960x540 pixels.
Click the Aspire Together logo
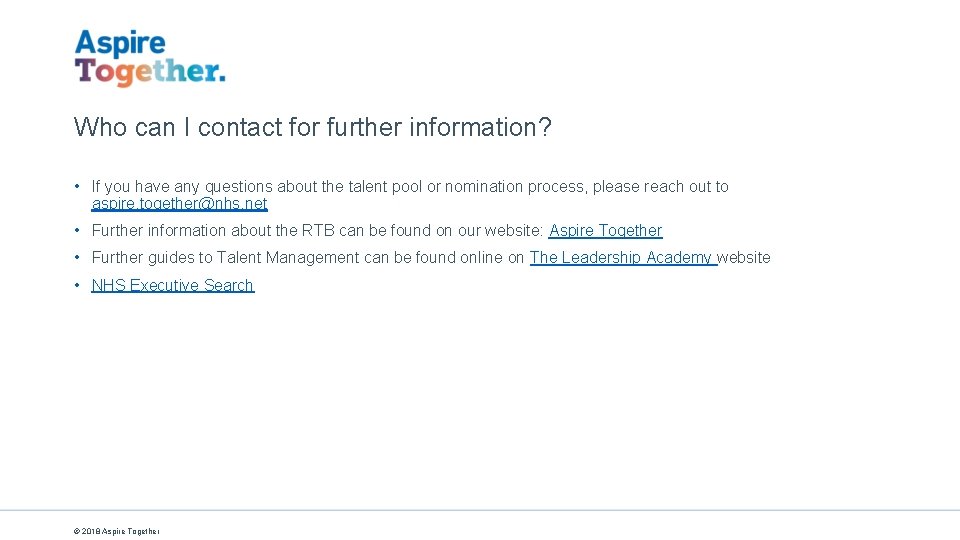coord(150,58)
